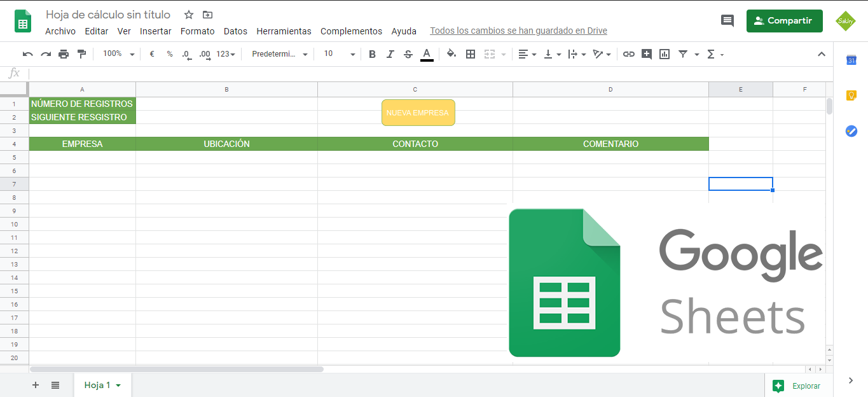This screenshot has height=397, width=868.
Task: Add a new sheet with plus icon
Action: click(x=36, y=385)
